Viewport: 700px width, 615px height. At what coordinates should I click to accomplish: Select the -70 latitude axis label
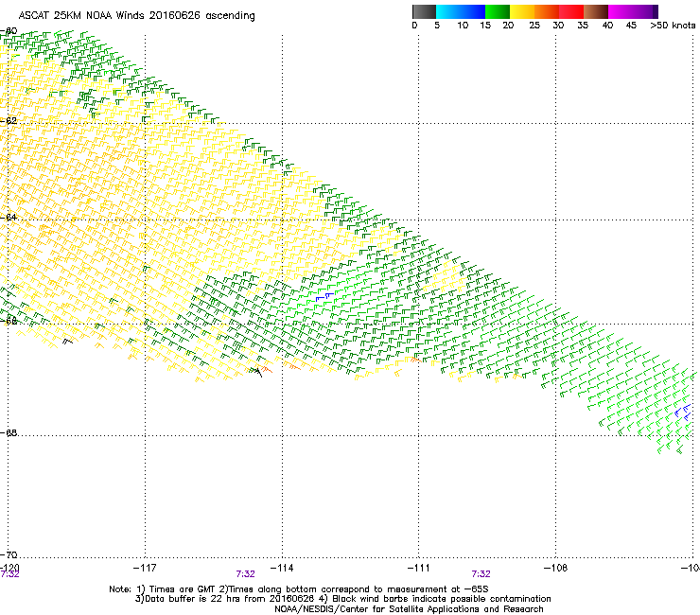click(x=9, y=554)
